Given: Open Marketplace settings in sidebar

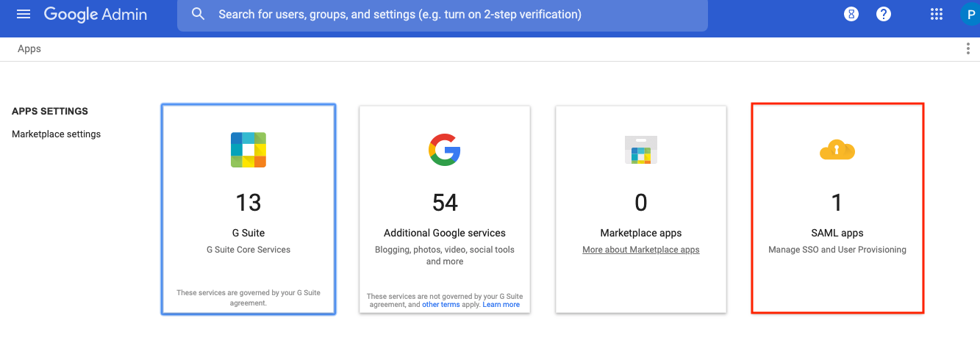Looking at the screenshot, I should [x=57, y=134].
